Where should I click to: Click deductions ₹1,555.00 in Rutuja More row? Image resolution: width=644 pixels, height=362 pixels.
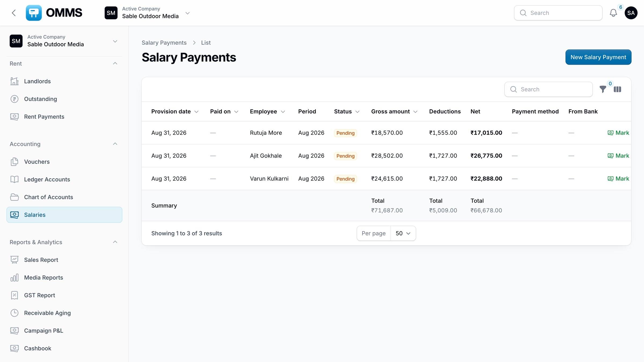pos(443,133)
